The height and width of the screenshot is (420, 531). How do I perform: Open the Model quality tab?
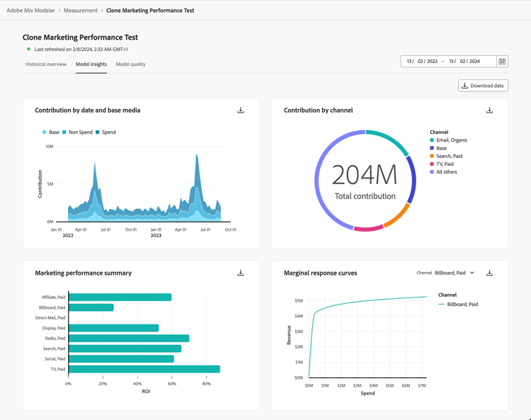130,64
